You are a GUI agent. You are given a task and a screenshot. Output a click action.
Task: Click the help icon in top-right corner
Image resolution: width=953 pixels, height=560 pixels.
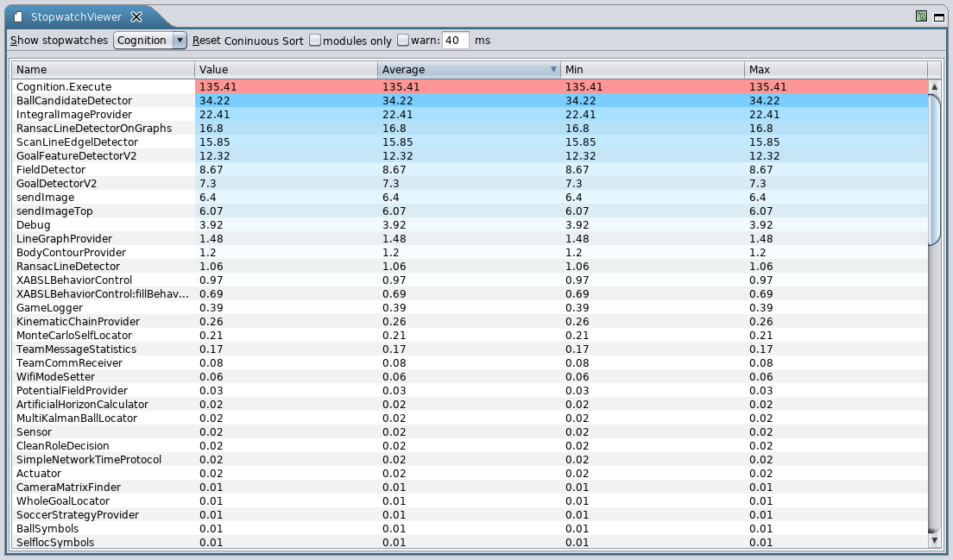922,16
